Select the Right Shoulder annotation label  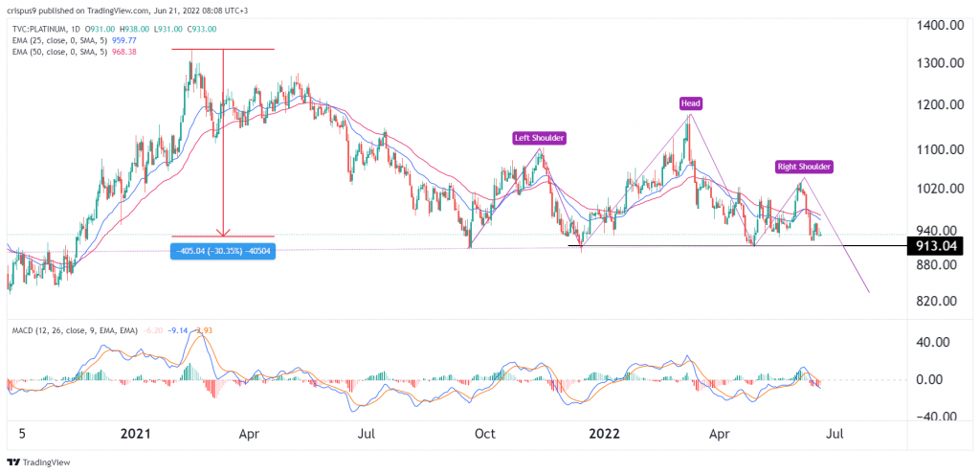click(x=804, y=167)
